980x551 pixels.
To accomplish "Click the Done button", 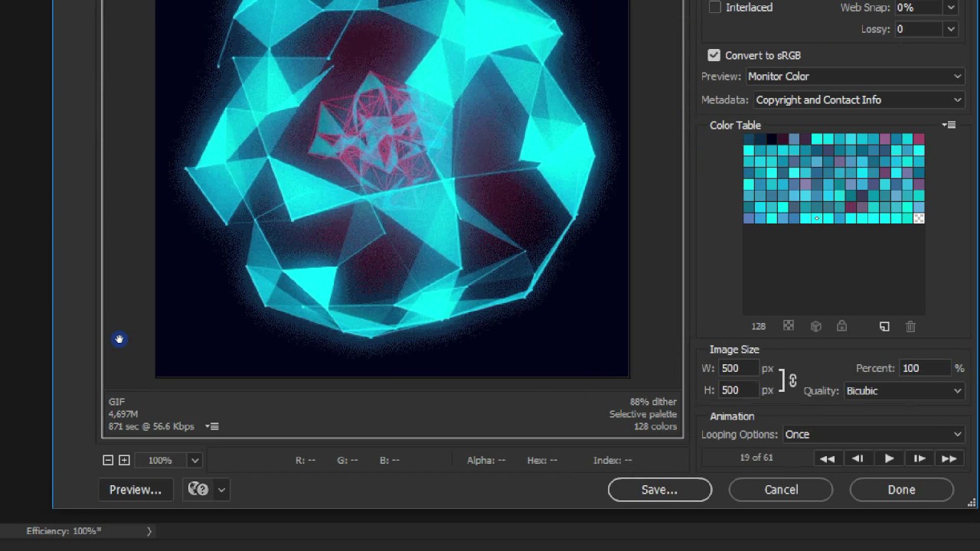I will pyautogui.click(x=901, y=490).
